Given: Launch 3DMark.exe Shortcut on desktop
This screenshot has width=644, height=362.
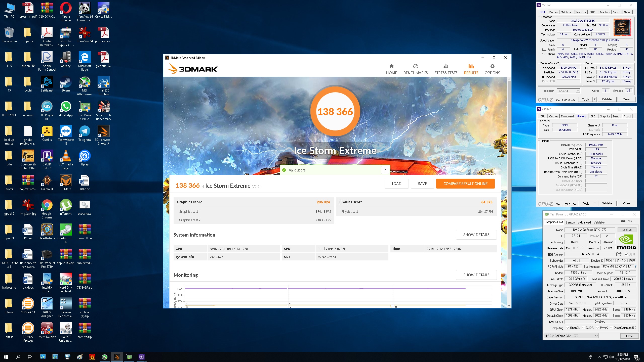Looking at the screenshot, I should [x=103, y=135].
